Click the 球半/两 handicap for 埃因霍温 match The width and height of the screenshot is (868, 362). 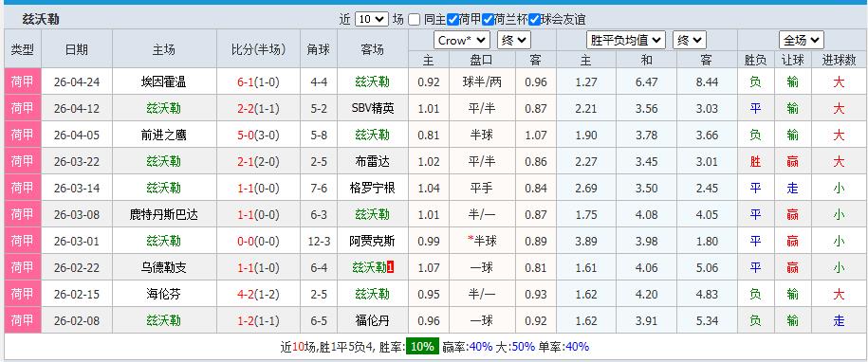[x=481, y=82]
